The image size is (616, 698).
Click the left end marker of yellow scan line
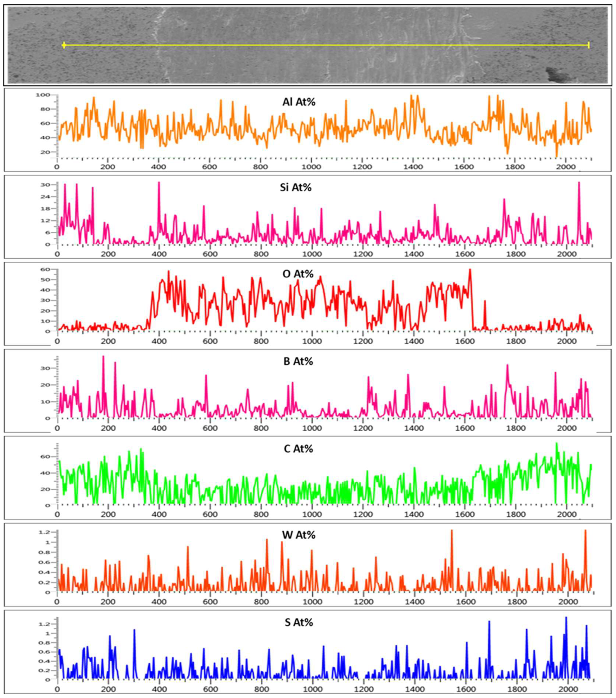pos(64,45)
